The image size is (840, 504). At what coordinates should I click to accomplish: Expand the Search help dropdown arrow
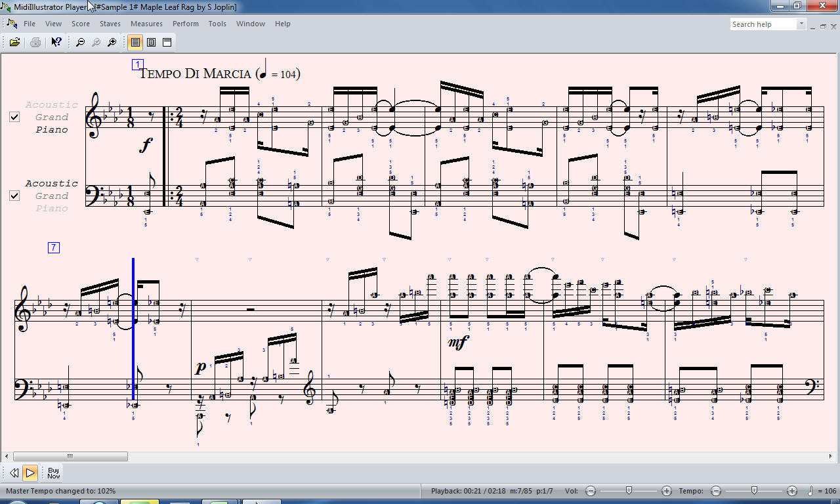tap(801, 24)
